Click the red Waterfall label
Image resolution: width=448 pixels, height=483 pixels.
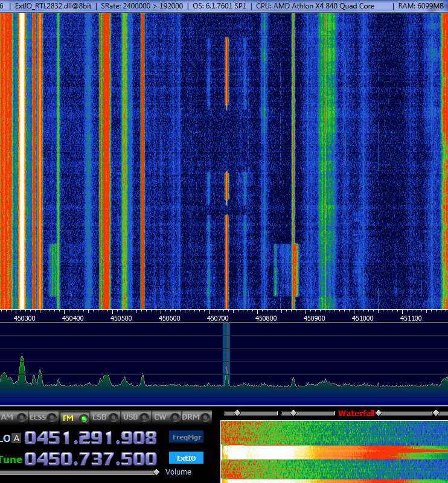tap(356, 413)
